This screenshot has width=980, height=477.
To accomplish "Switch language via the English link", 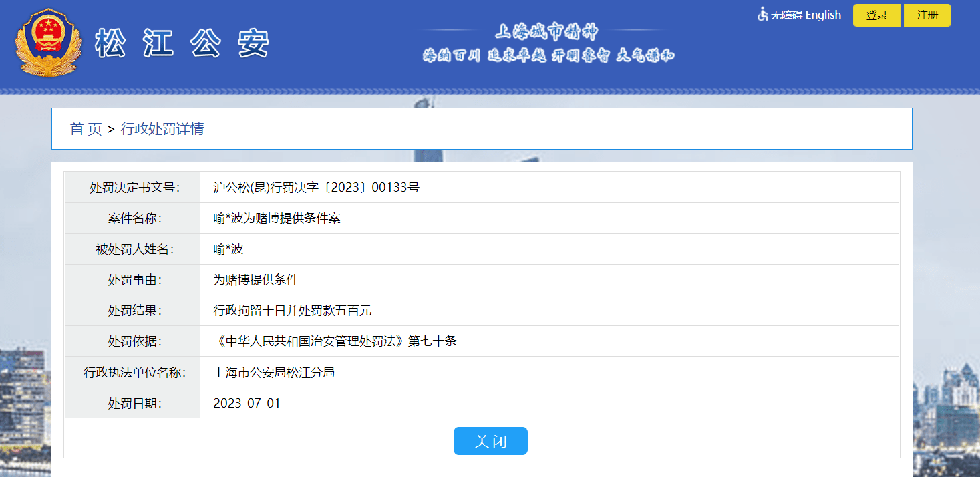I will pyautogui.click(x=824, y=15).
